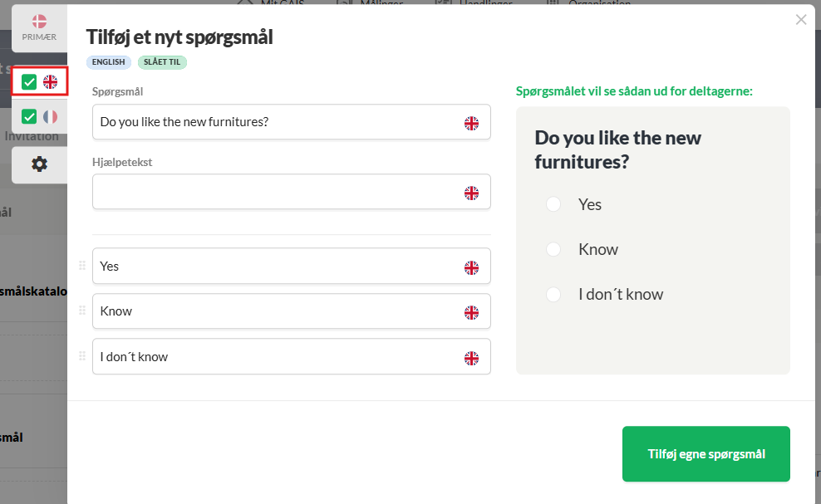Click drag handle beside the Know answer

coord(82,311)
